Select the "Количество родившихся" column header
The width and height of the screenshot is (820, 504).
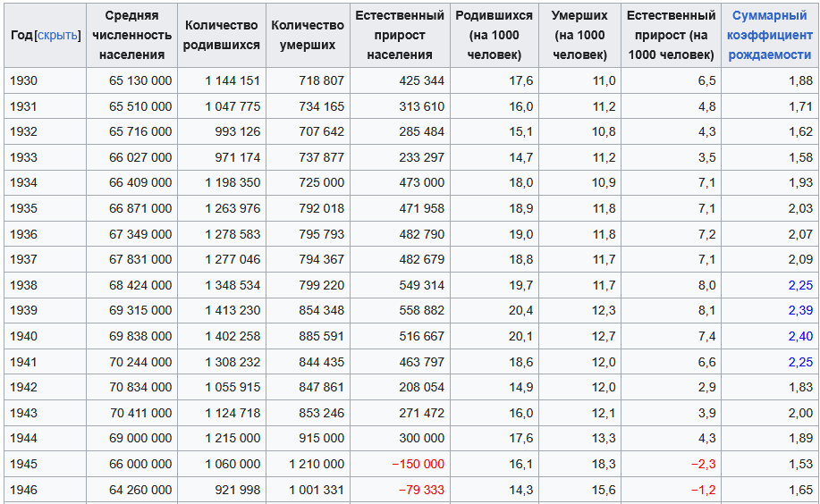click(221, 35)
